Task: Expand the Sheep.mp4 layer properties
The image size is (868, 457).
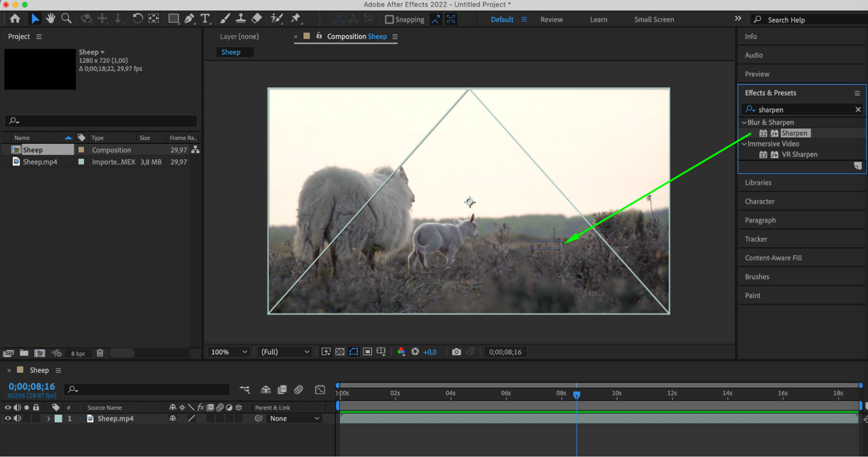Action: click(48, 419)
